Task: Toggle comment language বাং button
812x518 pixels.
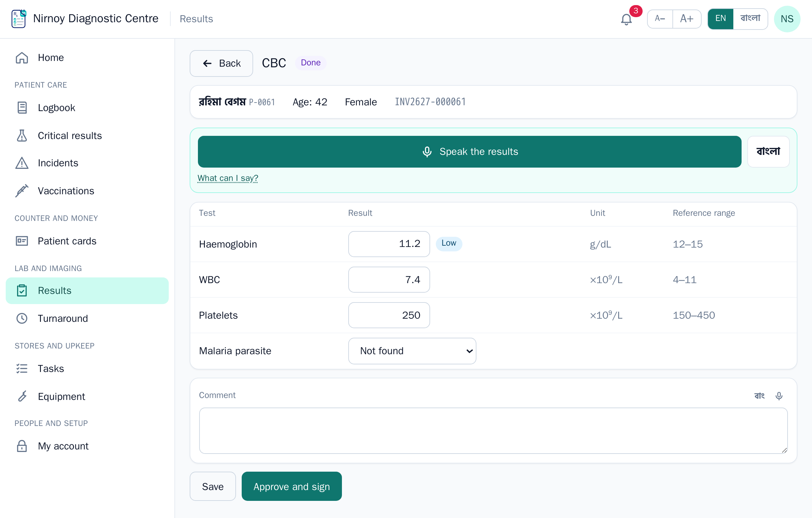Action: click(x=759, y=395)
